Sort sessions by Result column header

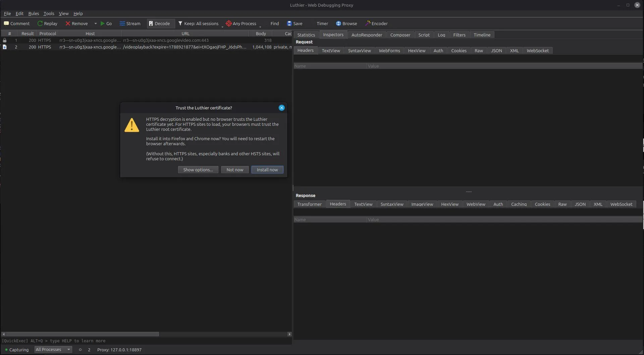tap(28, 34)
